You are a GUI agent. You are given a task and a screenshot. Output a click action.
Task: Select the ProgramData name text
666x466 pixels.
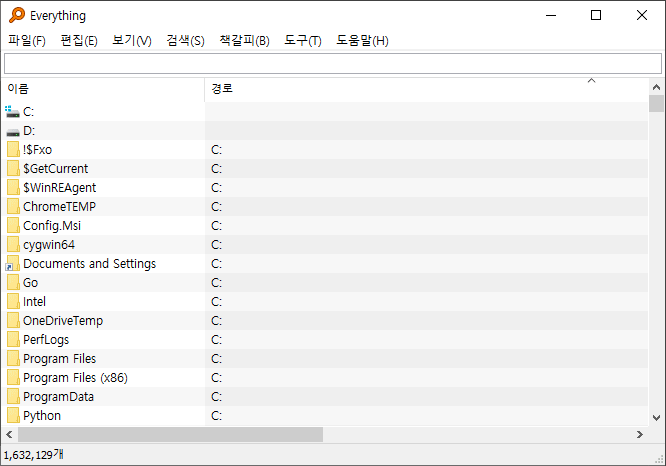point(59,397)
